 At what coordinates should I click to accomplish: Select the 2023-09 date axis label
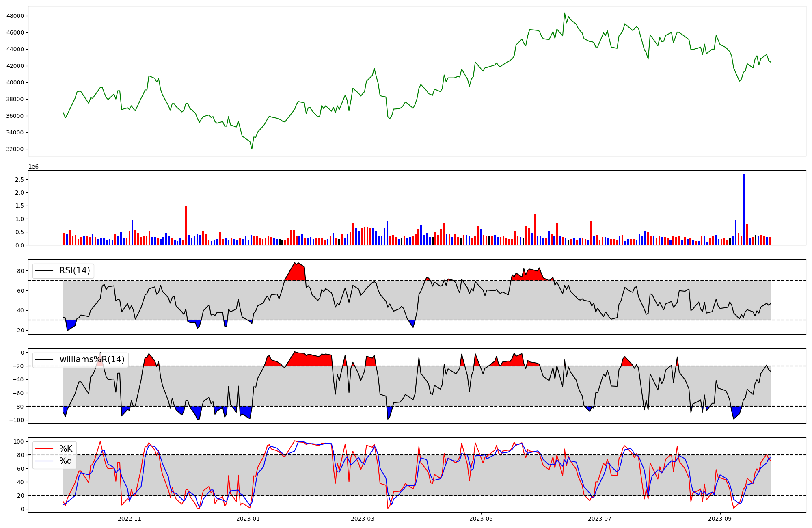(x=719, y=519)
